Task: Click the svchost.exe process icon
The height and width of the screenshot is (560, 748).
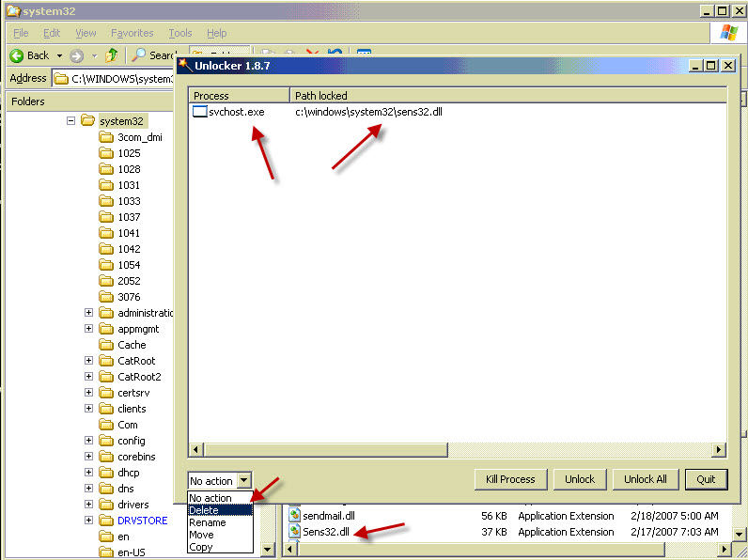Action: pos(199,112)
